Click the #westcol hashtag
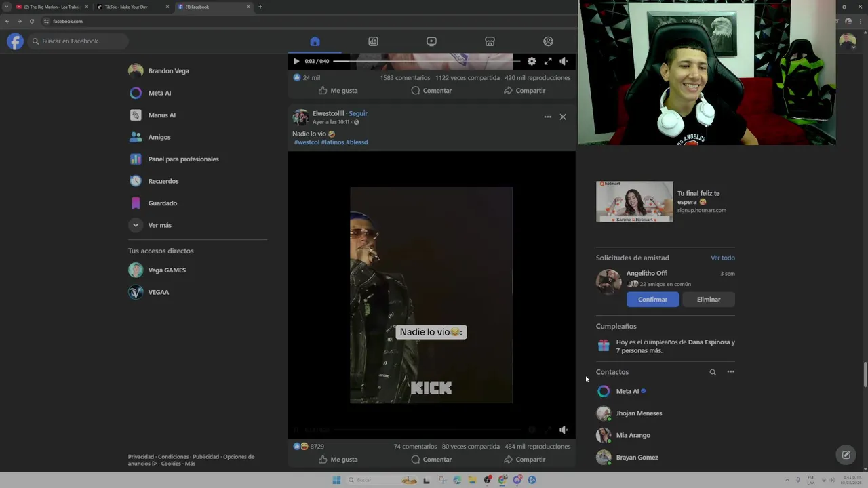Viewport: 868px width, 488px height. pyautogui.click(x=307, y=142)
